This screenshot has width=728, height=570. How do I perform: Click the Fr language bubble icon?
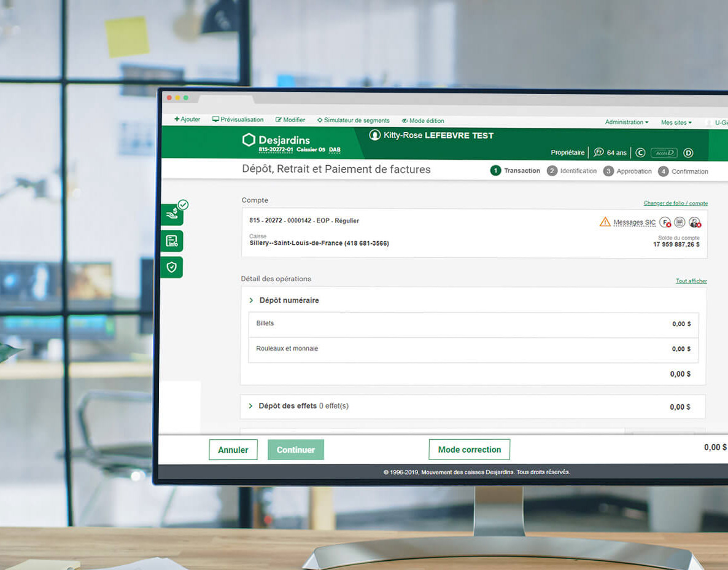pos(599,152)
